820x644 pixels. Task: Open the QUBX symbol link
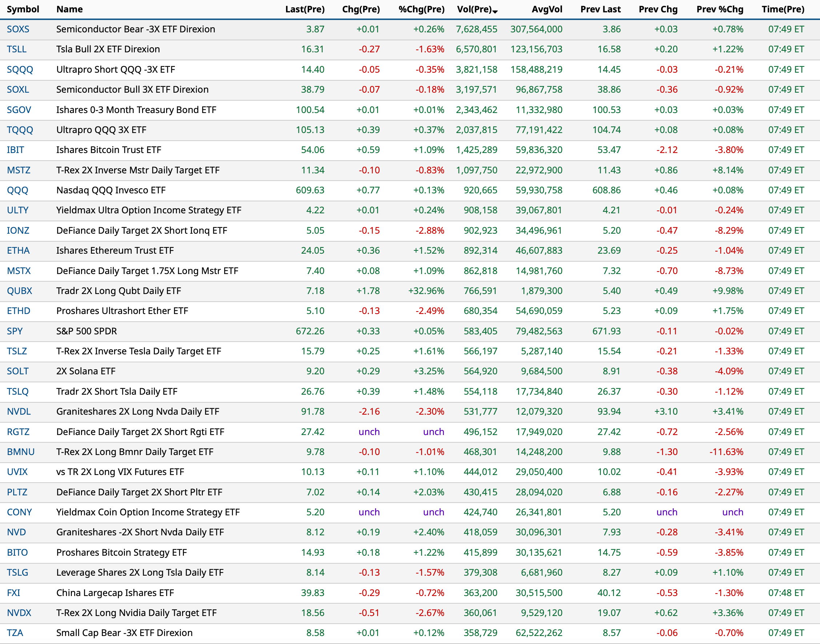20,291
